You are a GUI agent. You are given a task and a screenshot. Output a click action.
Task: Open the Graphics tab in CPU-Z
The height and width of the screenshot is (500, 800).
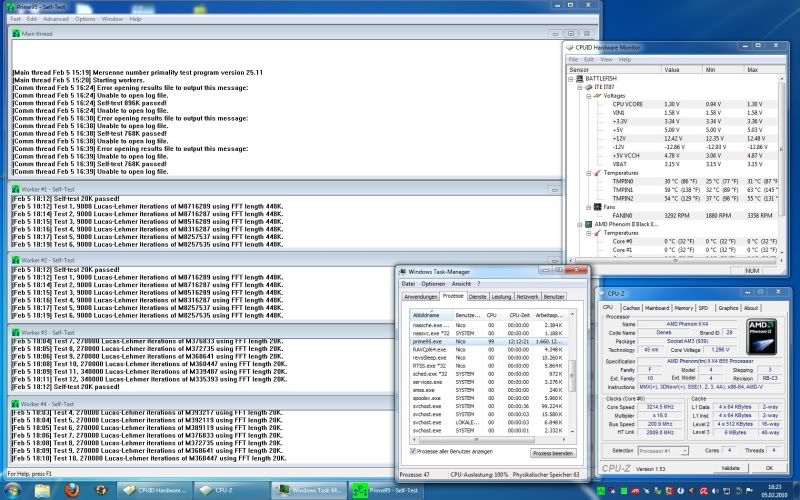point(728,308)
